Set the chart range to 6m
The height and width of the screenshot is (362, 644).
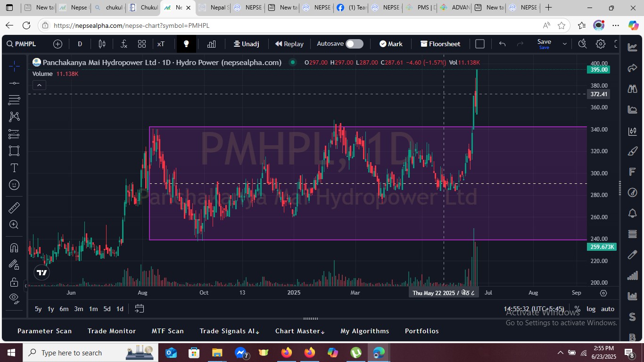click(x=64, y=309)
